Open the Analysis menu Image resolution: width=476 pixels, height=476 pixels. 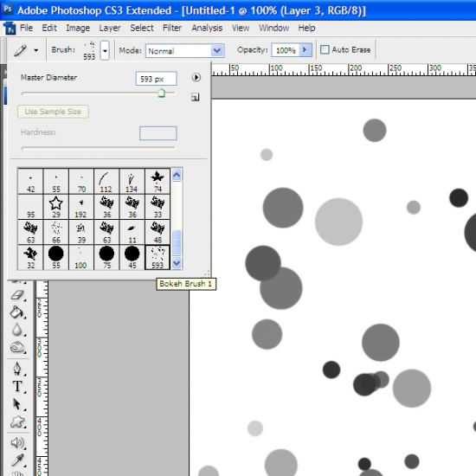click(207, 28)
